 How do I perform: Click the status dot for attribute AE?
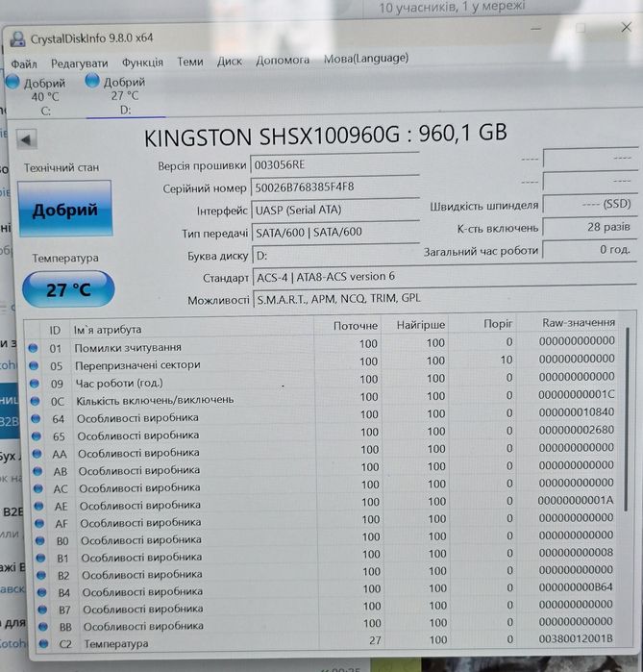click(39, 506)
